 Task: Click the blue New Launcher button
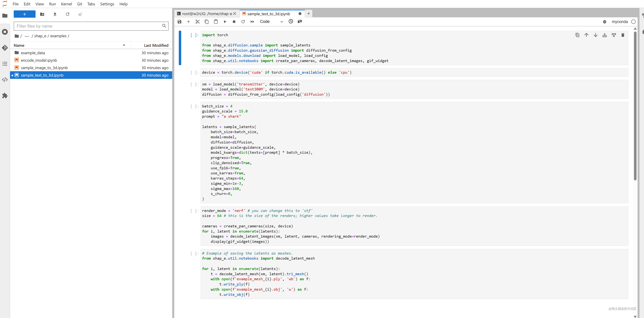(x=24, y=14)
